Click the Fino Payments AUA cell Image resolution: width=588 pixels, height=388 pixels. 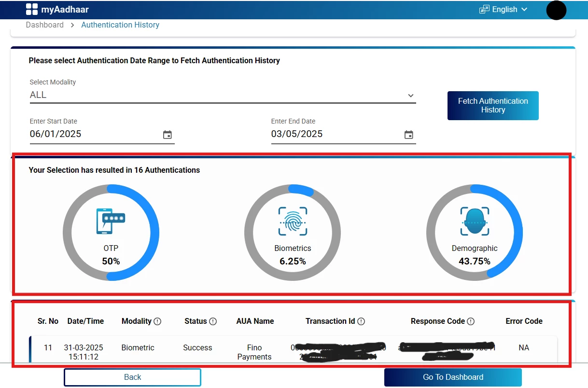coord(254,352)
